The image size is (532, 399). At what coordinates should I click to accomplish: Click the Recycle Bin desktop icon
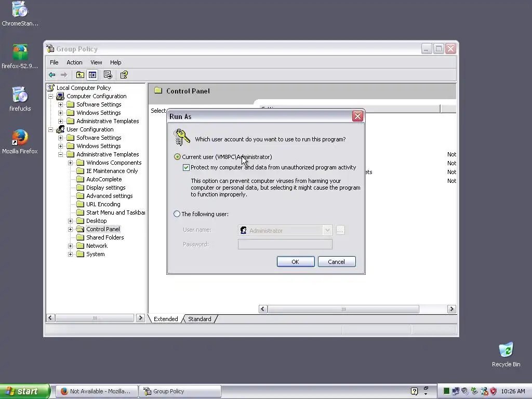pyautogui.click(x=506, y=350)
